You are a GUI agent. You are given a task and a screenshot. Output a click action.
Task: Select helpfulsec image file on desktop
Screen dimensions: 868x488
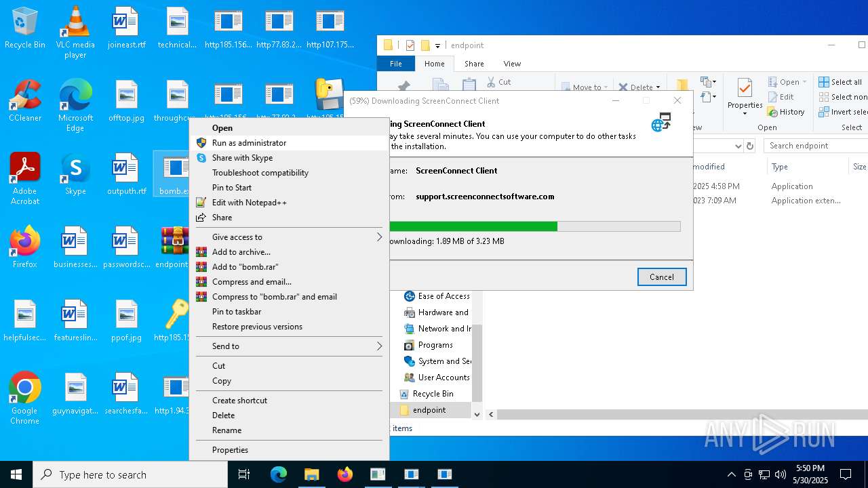tap(25, 321)
